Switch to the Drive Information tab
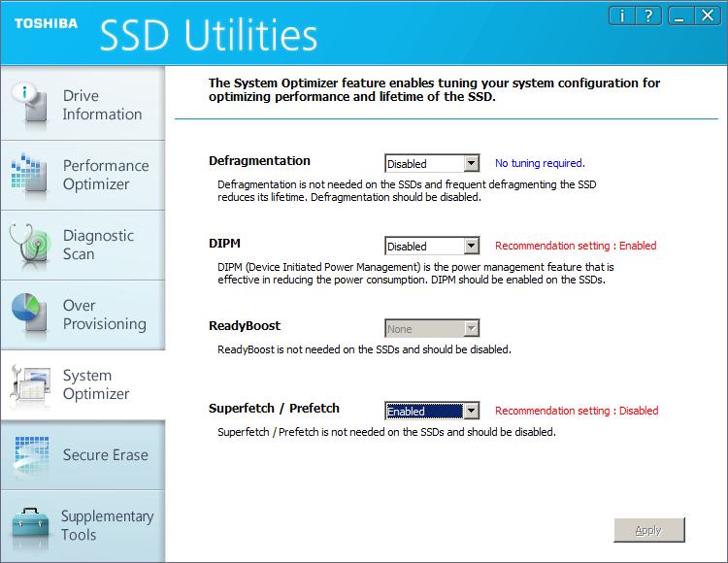This screenshot has width=728, height=563. click(83, 104)
